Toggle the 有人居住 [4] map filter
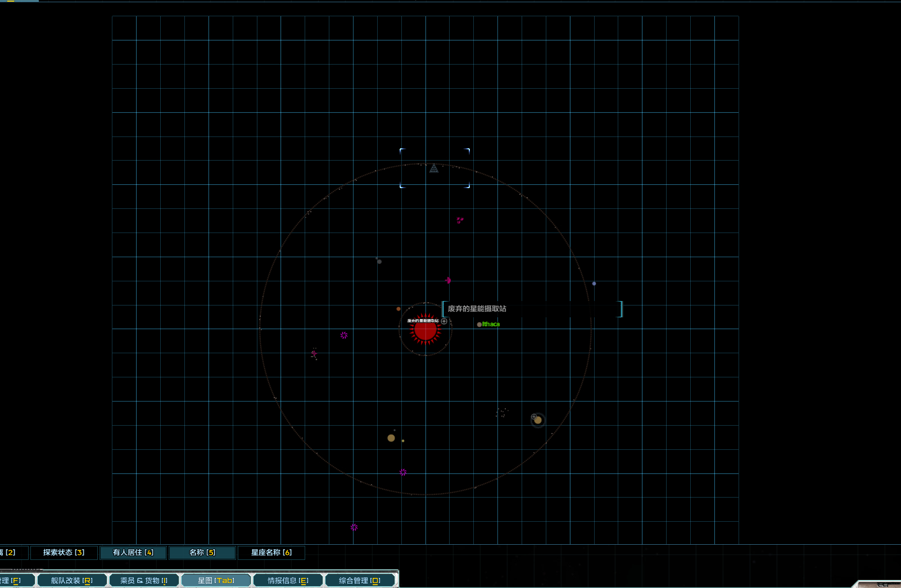The width and height of the screenshot is (901, 588). point(133,553)
